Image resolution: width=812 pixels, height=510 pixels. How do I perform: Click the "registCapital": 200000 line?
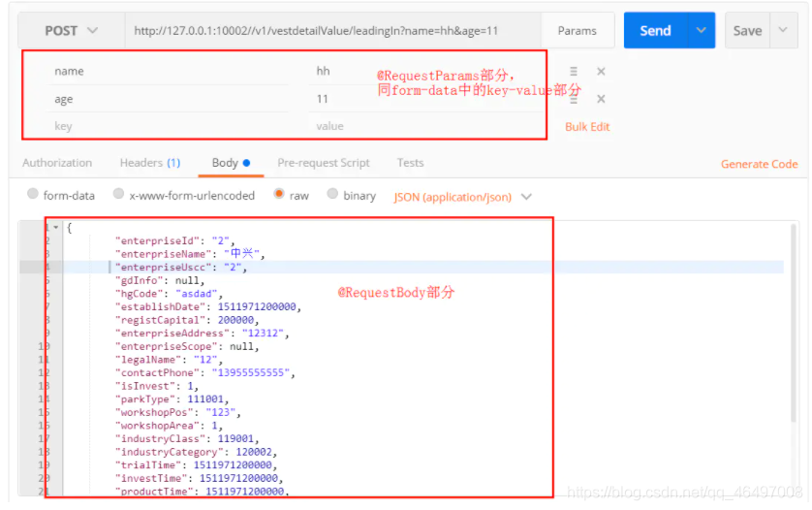pyautogui.click(x=186, y=320)
